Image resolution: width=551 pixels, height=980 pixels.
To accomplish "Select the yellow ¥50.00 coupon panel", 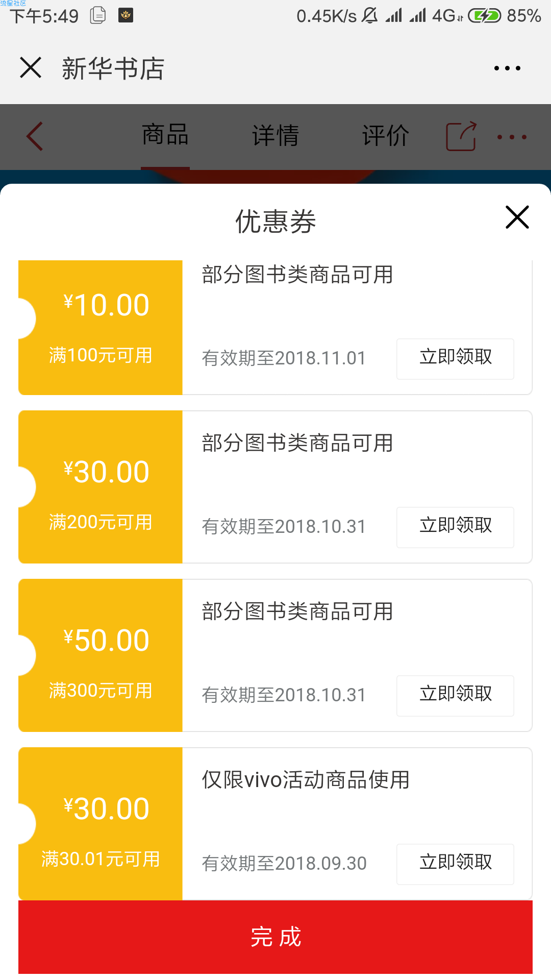I will [101, 655].
